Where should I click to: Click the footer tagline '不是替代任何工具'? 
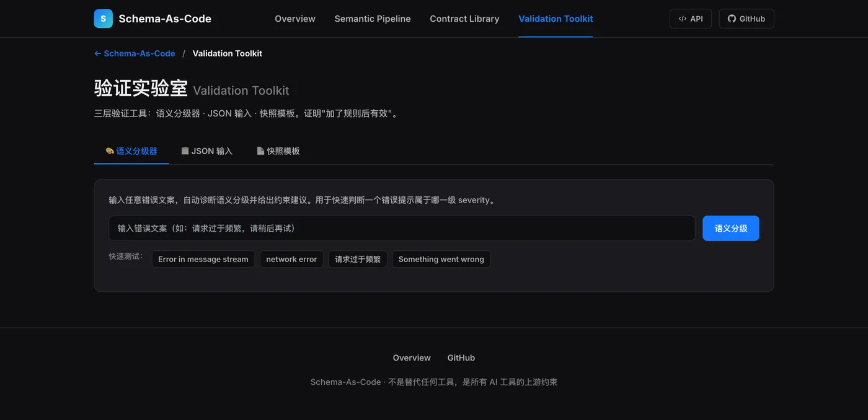422,382
